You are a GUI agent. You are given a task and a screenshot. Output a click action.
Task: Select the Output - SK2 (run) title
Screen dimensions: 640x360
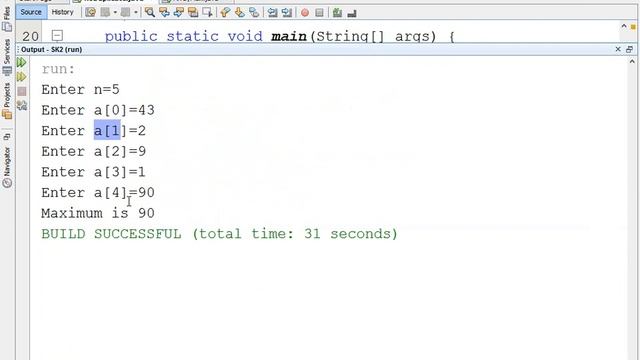click(x=51, y=49)
